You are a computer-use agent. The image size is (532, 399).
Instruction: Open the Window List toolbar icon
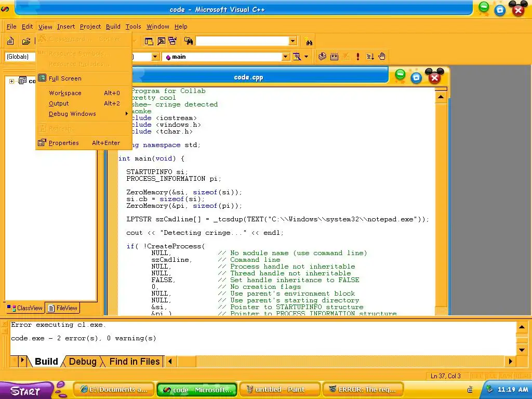(x=172, y=42)
